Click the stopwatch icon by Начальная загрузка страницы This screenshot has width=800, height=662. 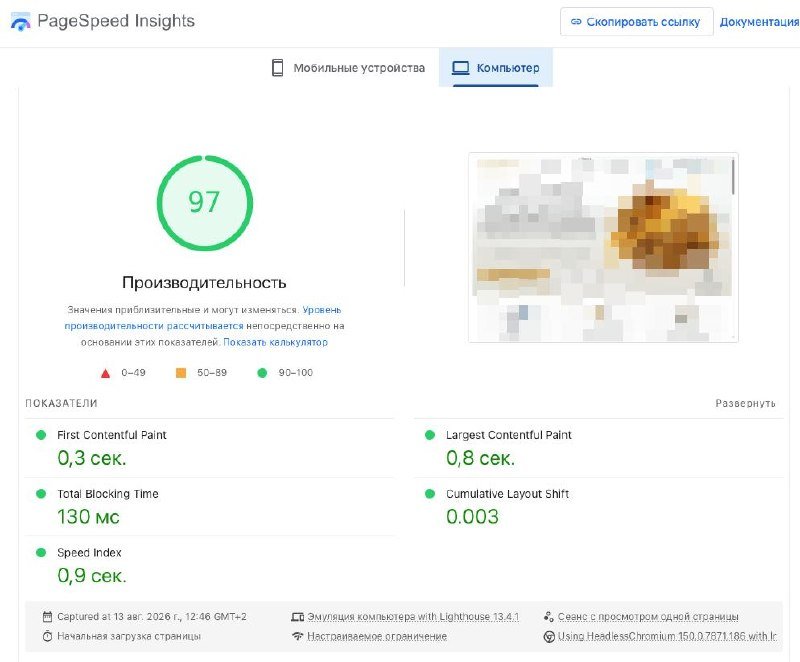click(47, 636)
